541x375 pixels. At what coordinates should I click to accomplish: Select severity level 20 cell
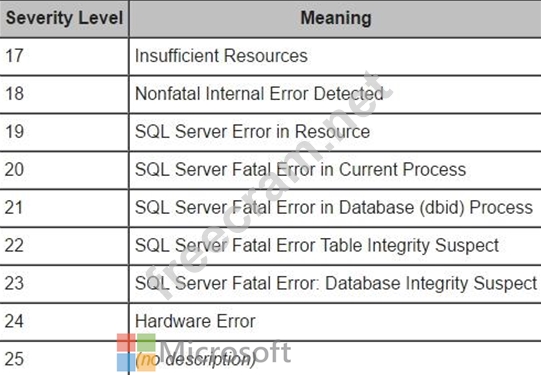click(64, 170)
